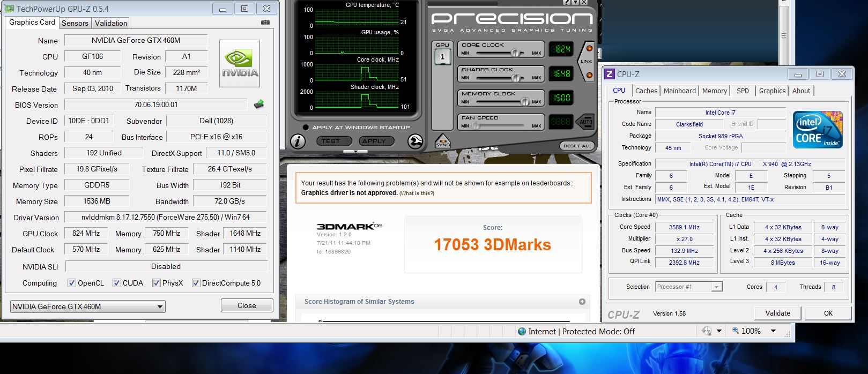The width and height of the screenshot is (868, 374).
Task: Click the RESET ALL button in Precision
Action: point(577,146)
